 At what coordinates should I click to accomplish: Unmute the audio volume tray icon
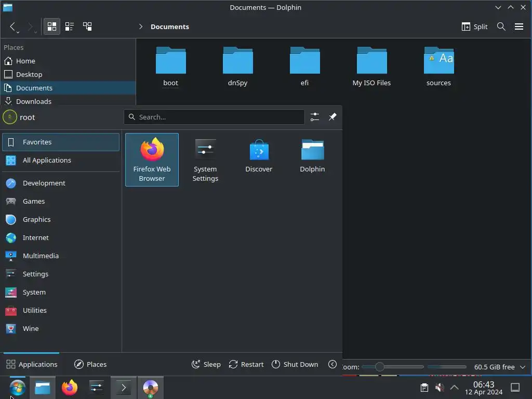tap(440, 388)
